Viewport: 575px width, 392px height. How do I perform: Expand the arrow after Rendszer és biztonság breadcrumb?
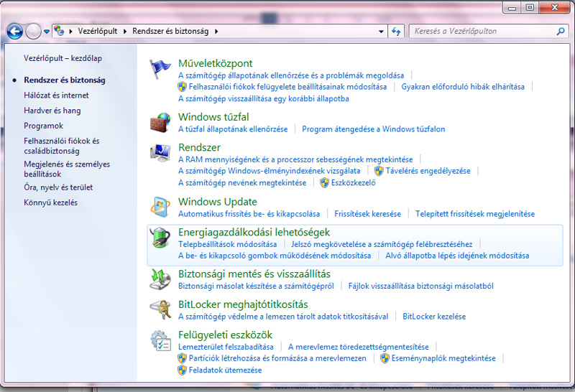pos(216,32)
